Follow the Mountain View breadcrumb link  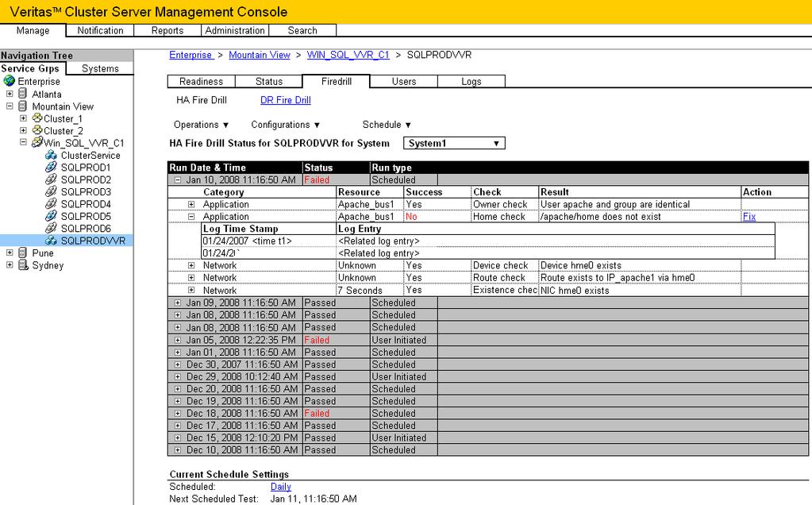[260, 55]
